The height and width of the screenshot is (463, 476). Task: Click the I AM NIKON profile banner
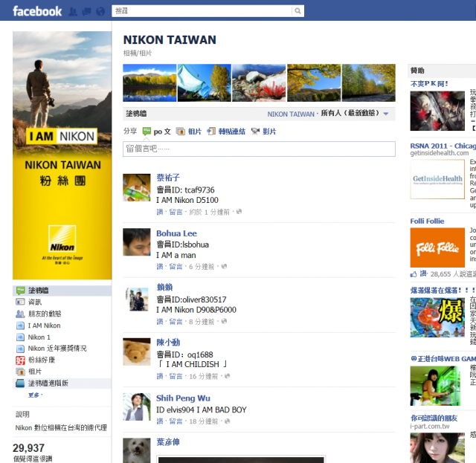62,155
